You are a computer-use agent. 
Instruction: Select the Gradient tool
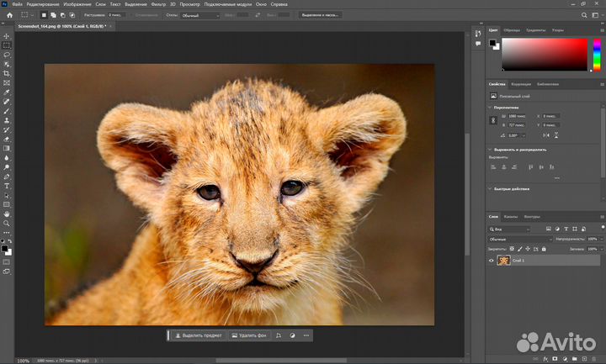coord(7,148)
